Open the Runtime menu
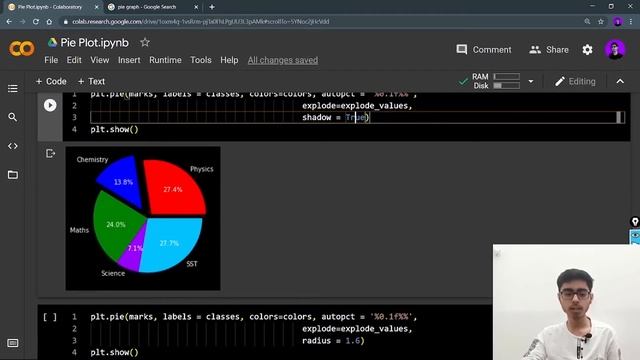 coord(165,60)
